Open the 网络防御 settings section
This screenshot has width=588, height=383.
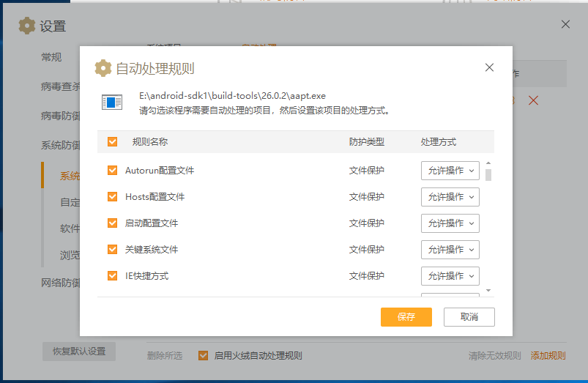point(60,283)
